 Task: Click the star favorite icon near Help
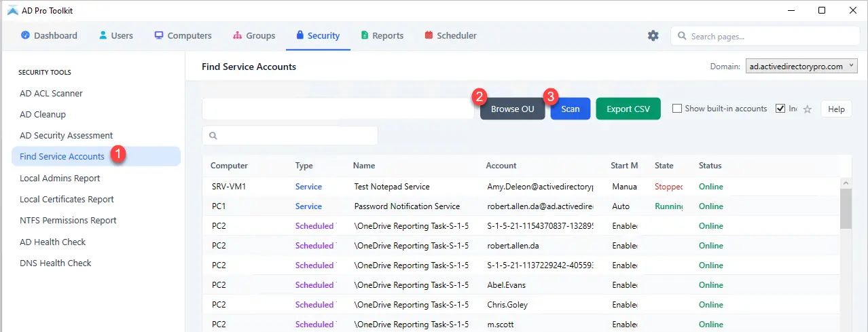pos(808,109)
